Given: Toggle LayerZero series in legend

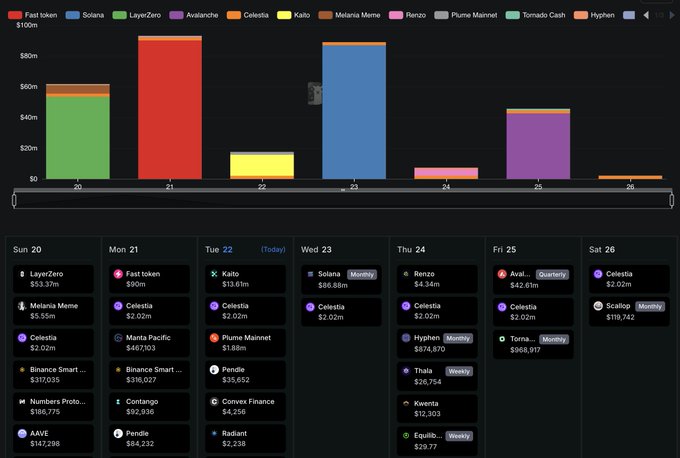Looking at the screenshot, I should point(137,15).
